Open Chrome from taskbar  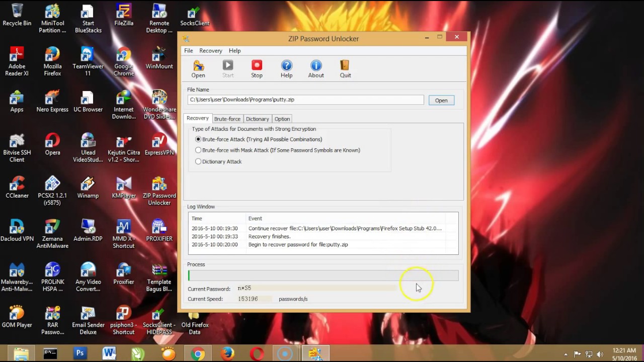[198, 354]
